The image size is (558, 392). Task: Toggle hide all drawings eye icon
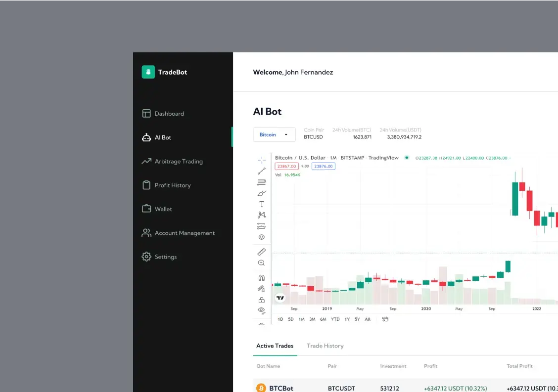262,311
